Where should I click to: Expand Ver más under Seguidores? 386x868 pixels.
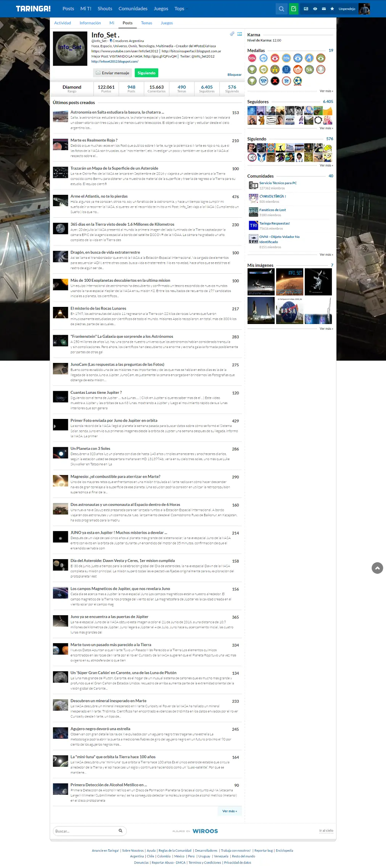[x=326, y=128]
